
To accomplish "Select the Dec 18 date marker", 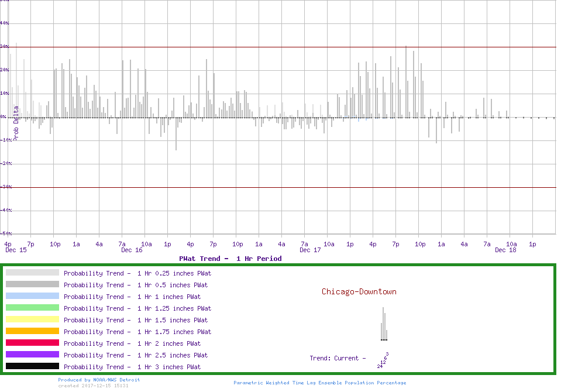I will [505, 250].
